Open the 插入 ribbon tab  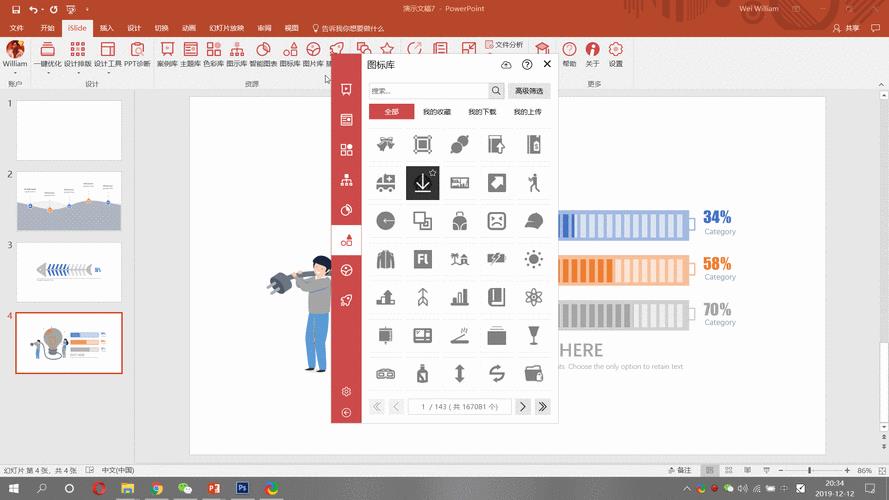pos(106,29)
